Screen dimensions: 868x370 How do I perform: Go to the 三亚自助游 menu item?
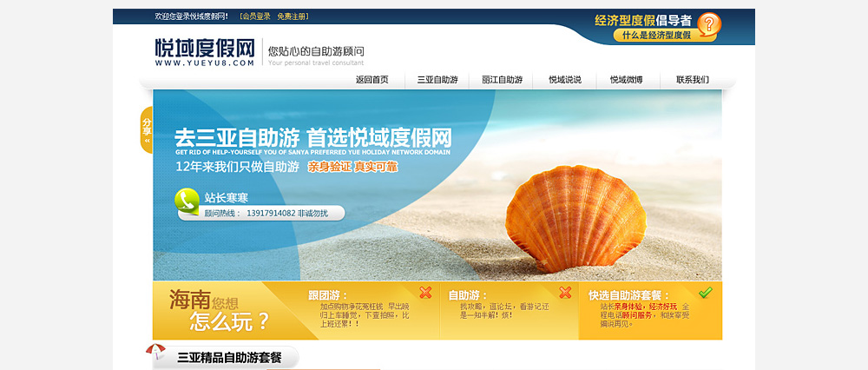[437, 80]
